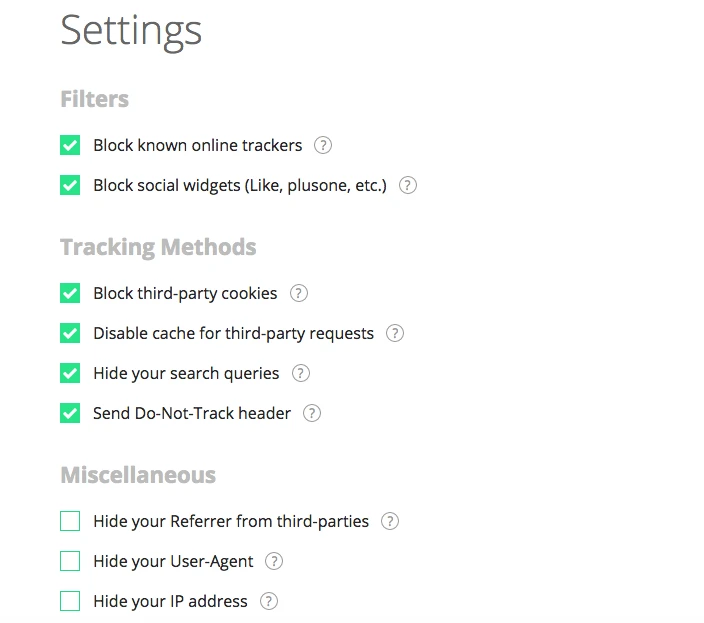Click help icon next to Hide your Referrer

390,521
